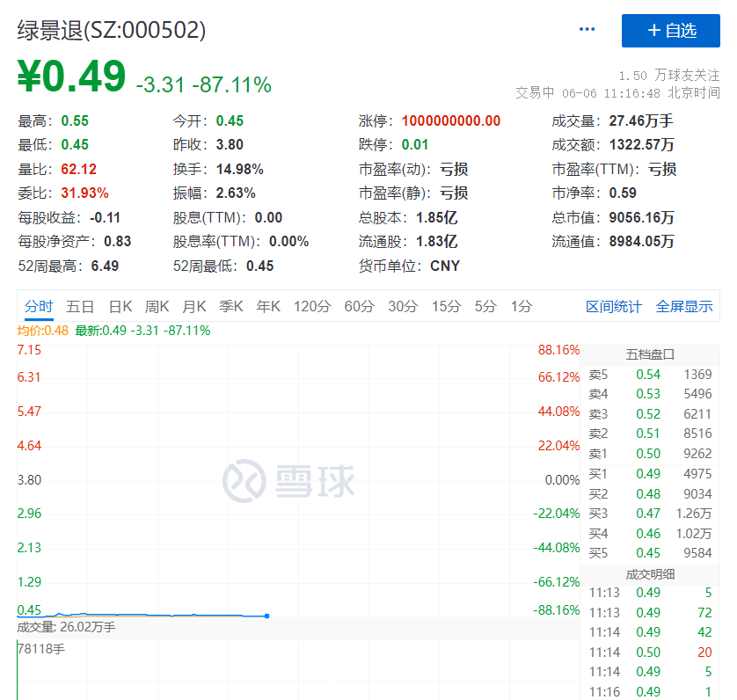Click the 均价:0.48 average price label
The image size is (737, 700).
click(43, 331)
